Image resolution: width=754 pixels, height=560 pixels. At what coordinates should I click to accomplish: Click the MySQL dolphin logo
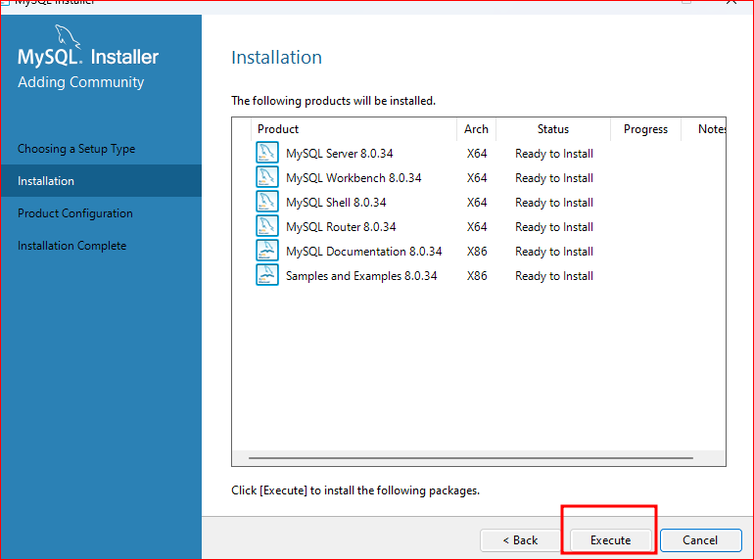[68, 36]
